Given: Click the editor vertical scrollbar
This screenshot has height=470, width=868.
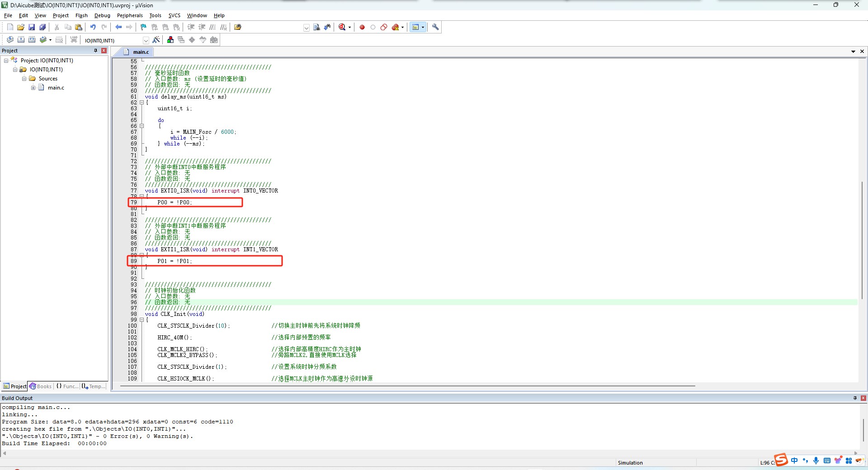Looking at the screenshot, I should (x=862, y=240).
